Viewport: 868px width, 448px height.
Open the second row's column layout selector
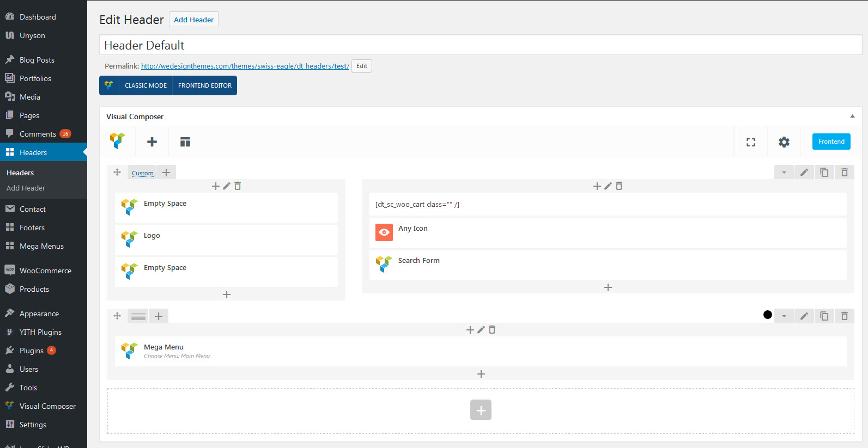[x=138, y=316]
